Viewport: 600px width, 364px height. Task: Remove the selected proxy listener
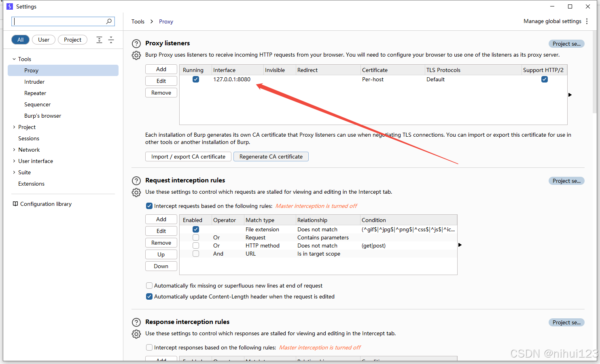click(x=161, y=93)
